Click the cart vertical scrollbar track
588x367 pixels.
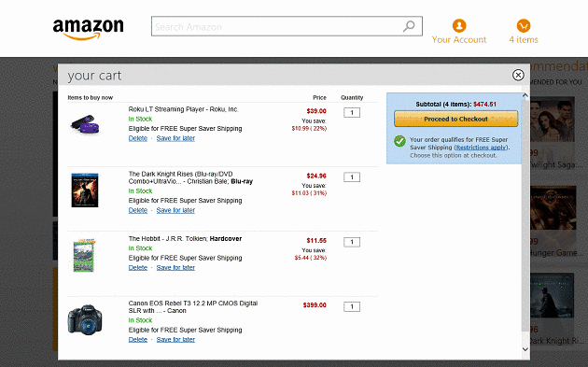coord(525,221)
